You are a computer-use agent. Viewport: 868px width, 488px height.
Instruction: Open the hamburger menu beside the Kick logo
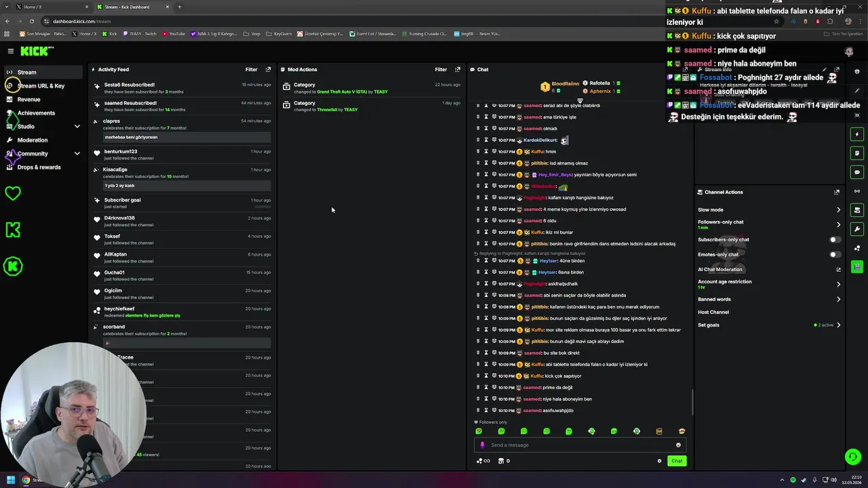point(11,51)
